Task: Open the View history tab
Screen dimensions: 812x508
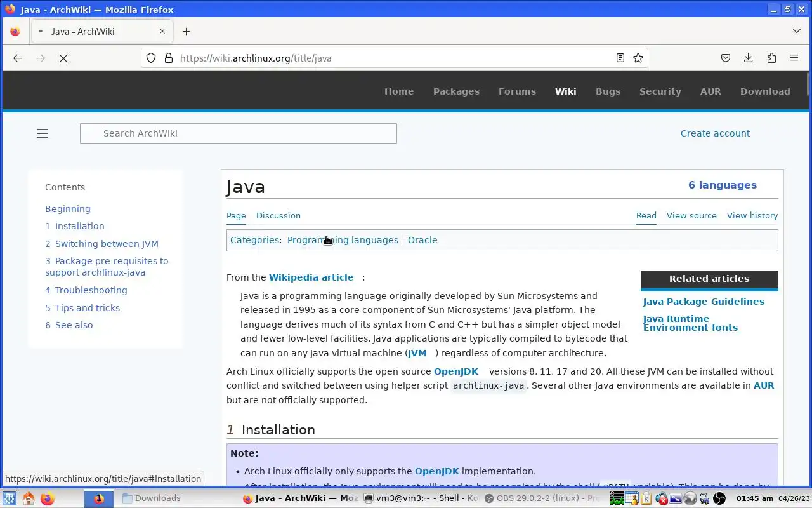Action: [752, 216]
